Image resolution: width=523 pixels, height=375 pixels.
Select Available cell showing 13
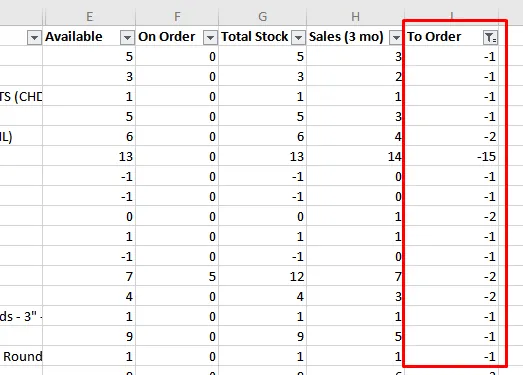pyautogui.click(x=89, y=156)
